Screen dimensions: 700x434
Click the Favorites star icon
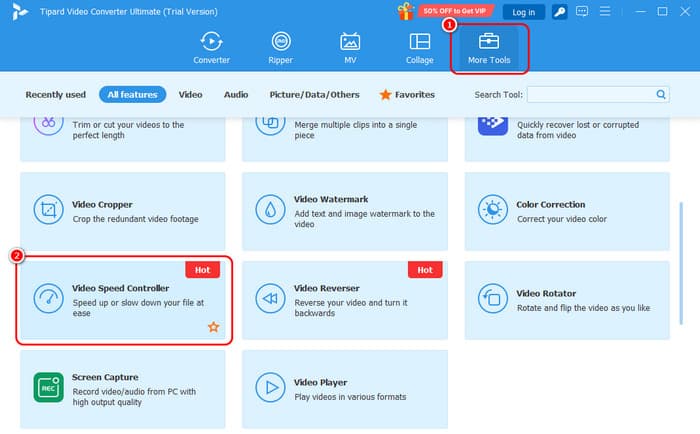pos(385,95)
